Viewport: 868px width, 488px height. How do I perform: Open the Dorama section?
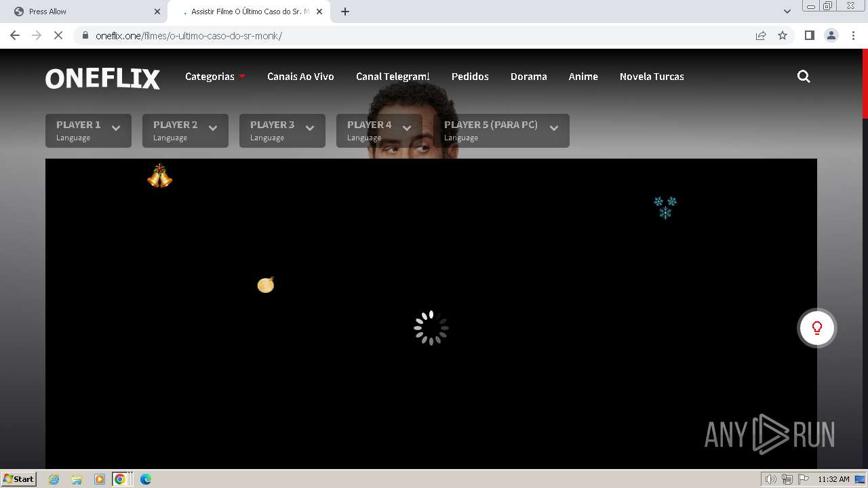click(x=528, y=77)
